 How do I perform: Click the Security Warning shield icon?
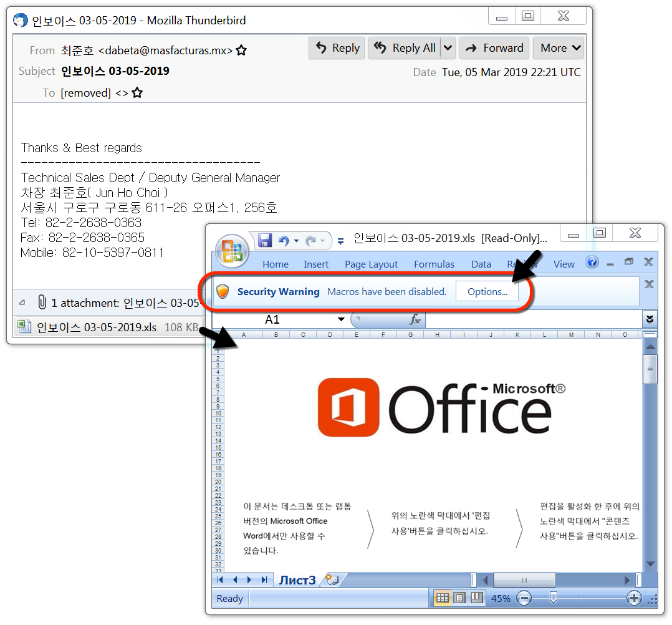click(223, 291)
